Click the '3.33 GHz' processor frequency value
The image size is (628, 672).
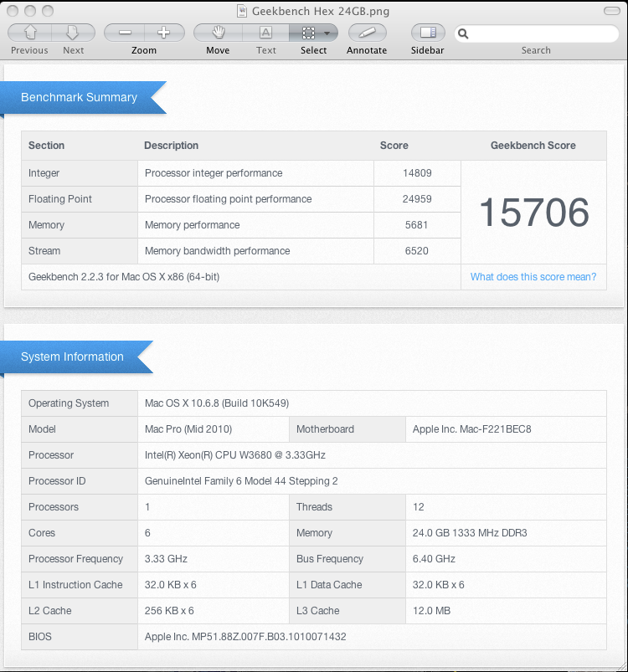pyautogui.click(x=166, y=559)
